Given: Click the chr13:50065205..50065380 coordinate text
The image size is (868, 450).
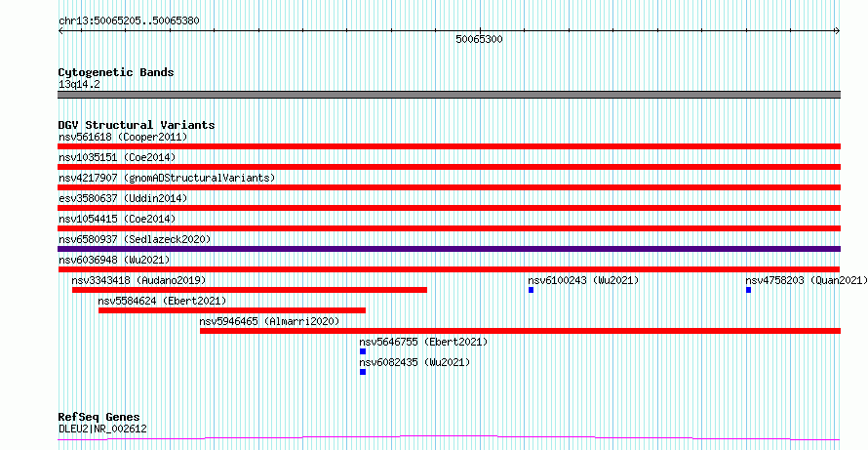Looking at the screenshot, I should [x=129, y=21].
